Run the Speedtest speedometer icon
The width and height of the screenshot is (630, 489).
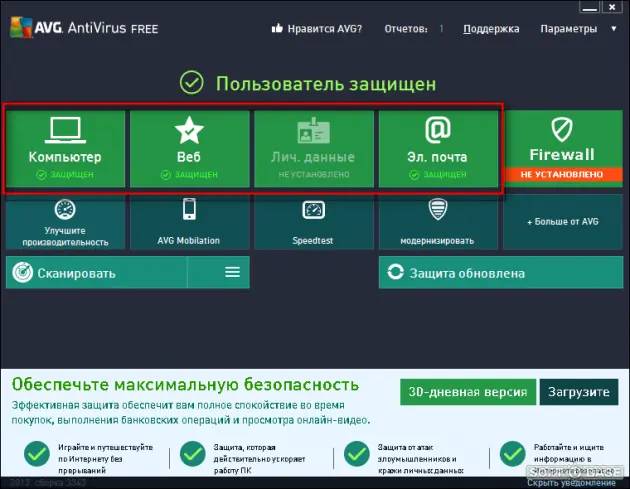(x=313, y=210)
